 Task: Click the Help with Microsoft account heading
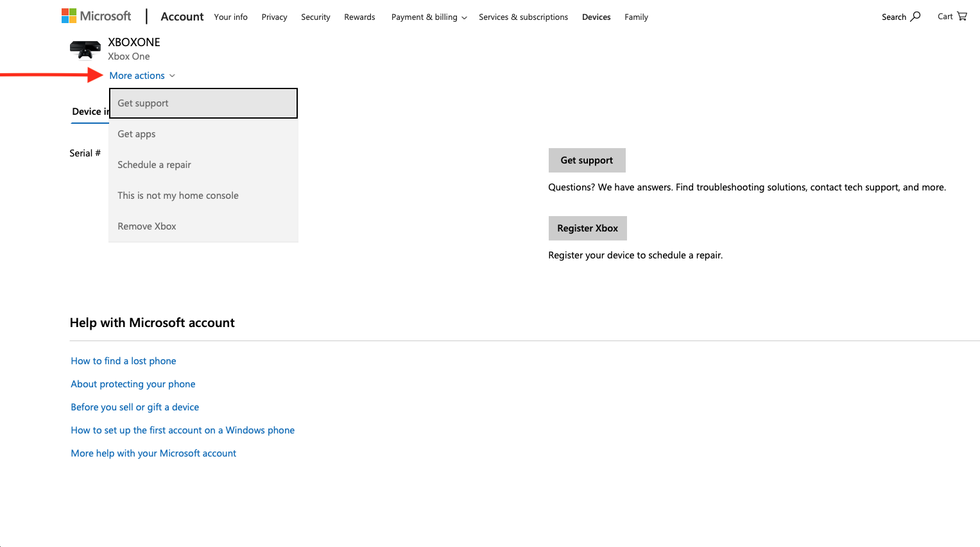point(152,323)
